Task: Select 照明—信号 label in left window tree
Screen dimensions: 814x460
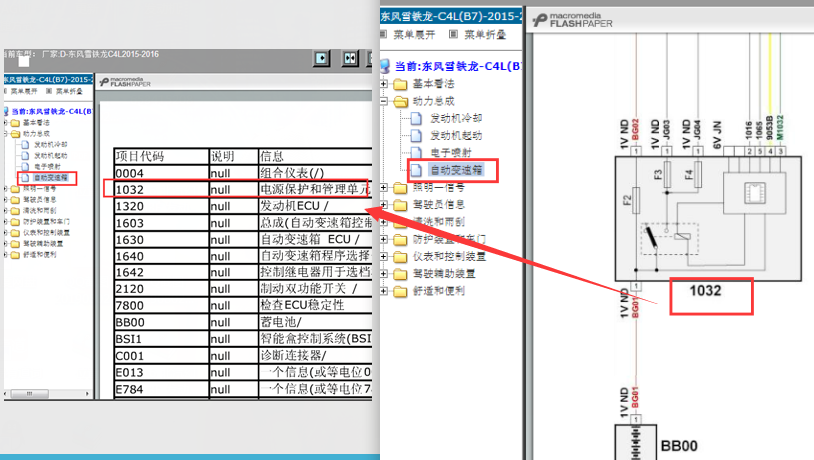Action: 39,189
